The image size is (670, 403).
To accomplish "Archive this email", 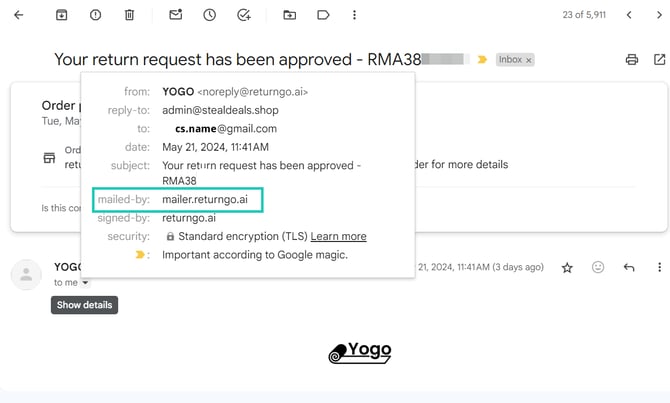I will click(x=62, y=15).
